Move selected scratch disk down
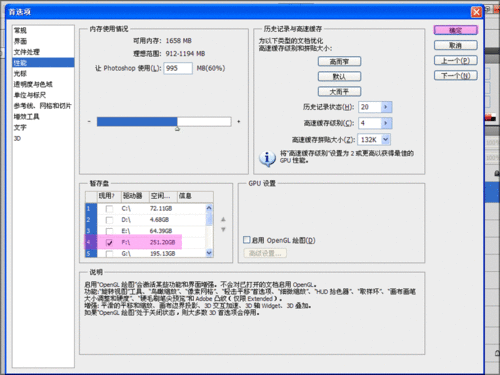This screenshot has width=500, height=375. (x=223, y=229)
